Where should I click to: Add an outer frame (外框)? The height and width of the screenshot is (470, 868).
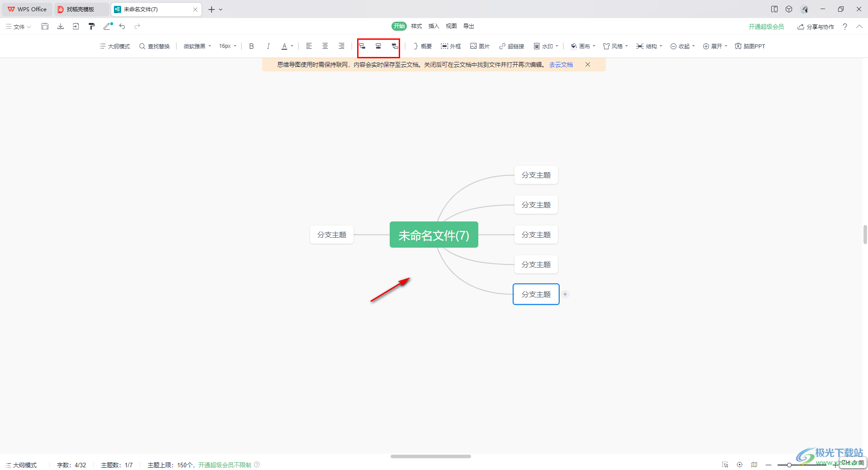451,46
